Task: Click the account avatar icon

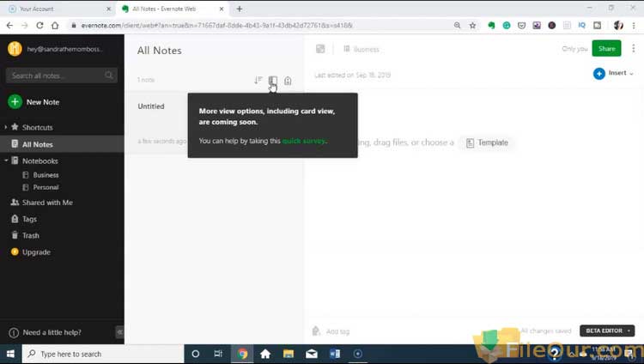Action: click(x=15, y=49)
